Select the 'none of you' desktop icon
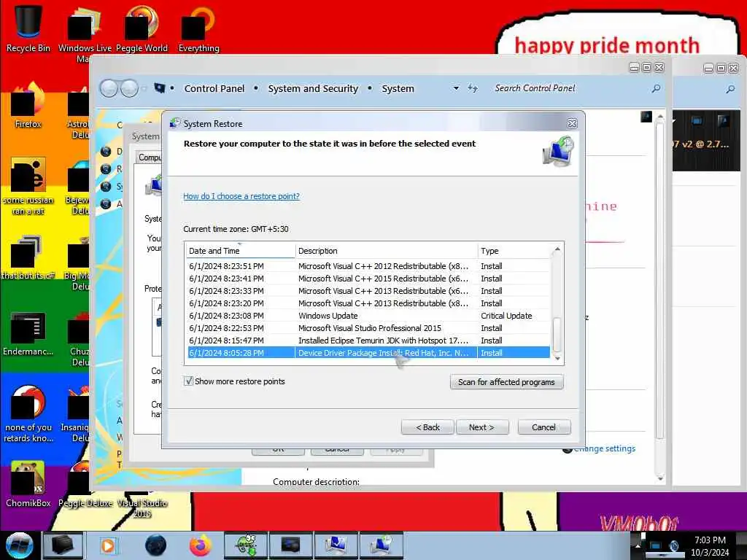Image resolution: width=747 pixels, height=560 pixels. tap(28, 414)
